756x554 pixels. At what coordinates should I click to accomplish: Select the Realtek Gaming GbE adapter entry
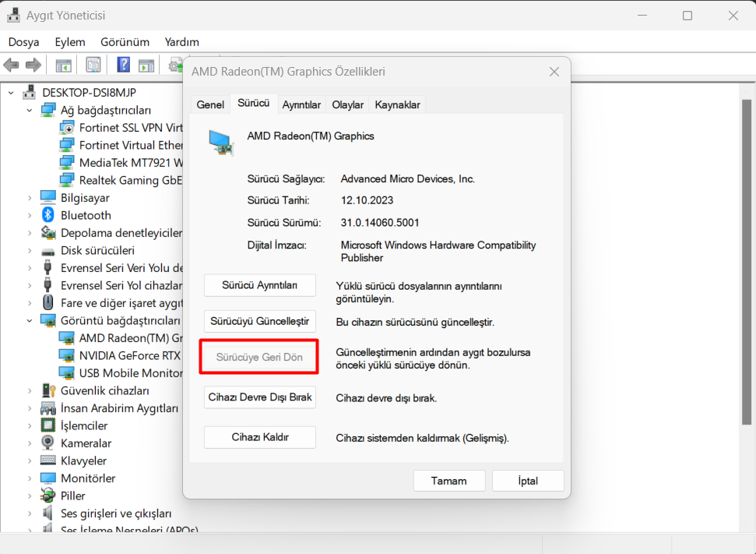(121, 180)
